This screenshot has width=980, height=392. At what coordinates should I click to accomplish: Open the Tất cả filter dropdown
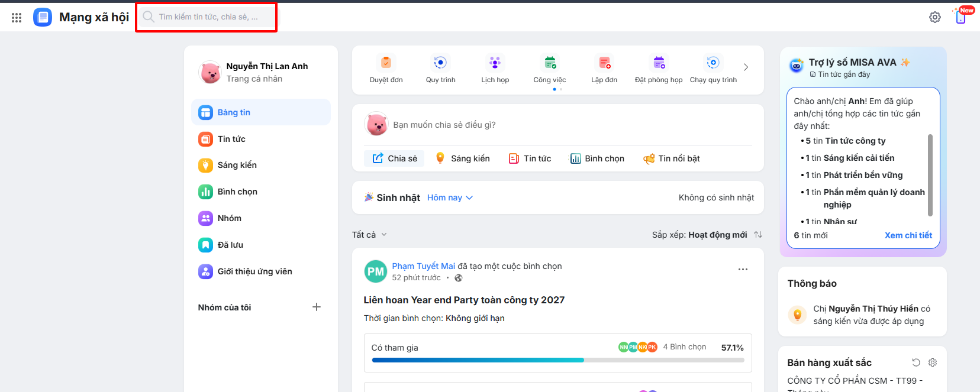point(369,235)
